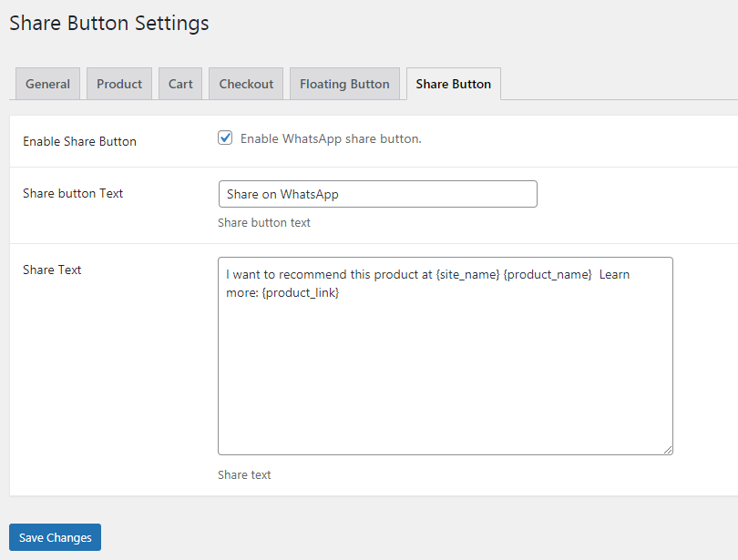This screenshot has height=560, width=738.
Task: Click the 'Share button text' help description
Action: coord(264,222)
